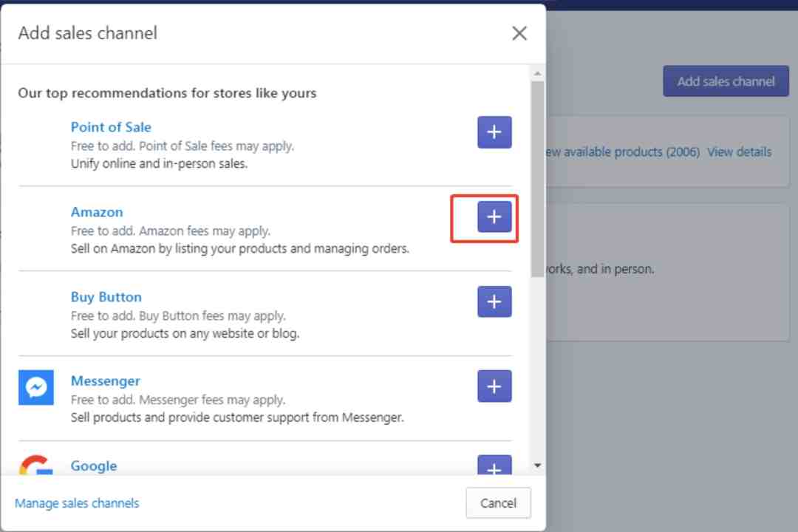Screen dimensions: 798x532
Task: Open View details link in background page
Action: [740, 151]
